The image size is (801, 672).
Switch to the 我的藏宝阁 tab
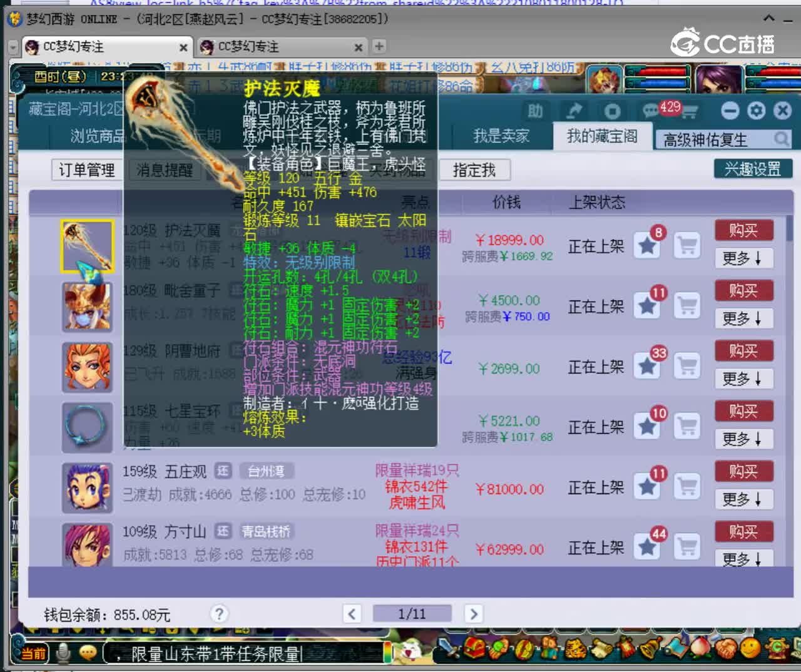(602, 136)
